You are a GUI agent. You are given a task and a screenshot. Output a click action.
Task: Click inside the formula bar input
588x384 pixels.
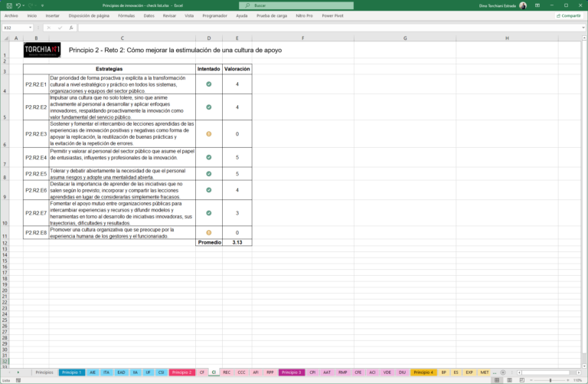[329, 28]
